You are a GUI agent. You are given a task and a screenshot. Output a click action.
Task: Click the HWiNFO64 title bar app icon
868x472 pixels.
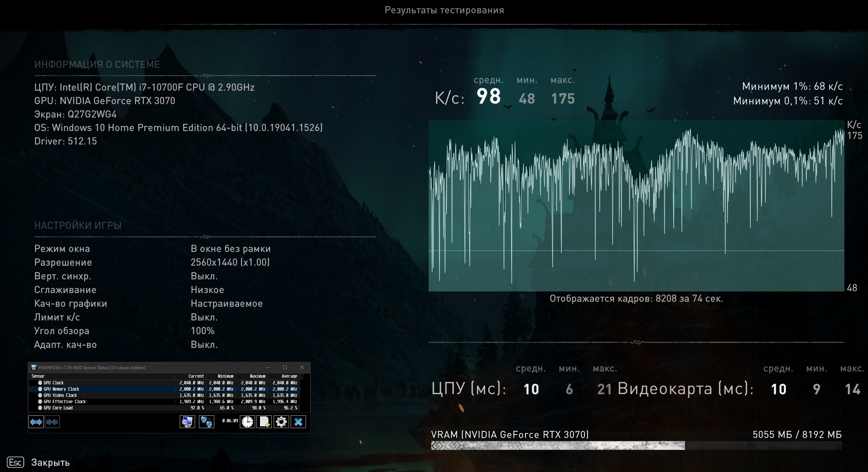coord(34,367)
